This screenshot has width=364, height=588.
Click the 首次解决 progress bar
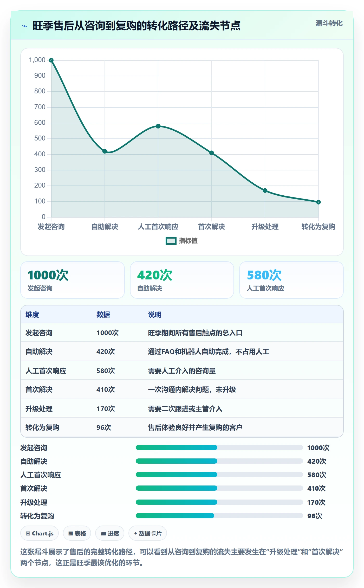(219, 488)
